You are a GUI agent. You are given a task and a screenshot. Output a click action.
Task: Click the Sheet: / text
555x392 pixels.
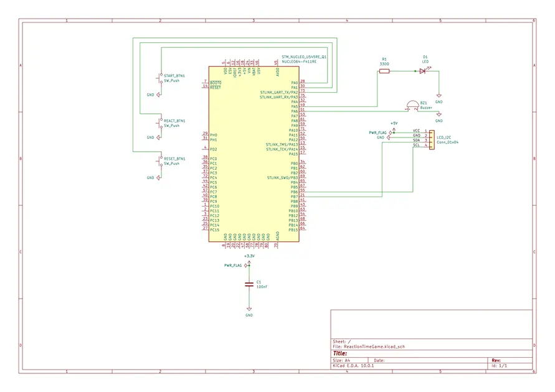tap(342, 342)
